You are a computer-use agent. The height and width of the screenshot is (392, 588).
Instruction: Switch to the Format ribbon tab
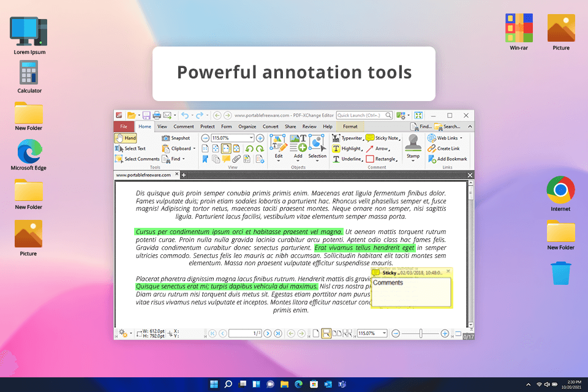(x=350, y=127)
